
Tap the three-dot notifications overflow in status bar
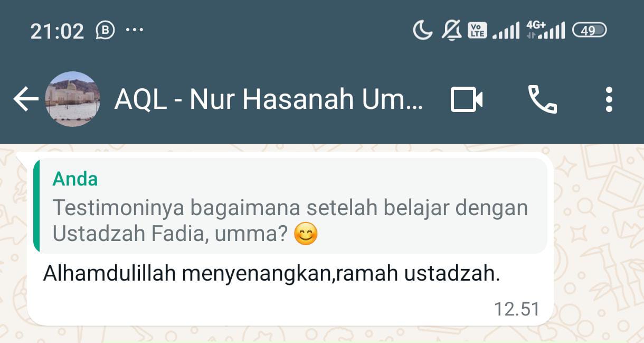(135, 30)
